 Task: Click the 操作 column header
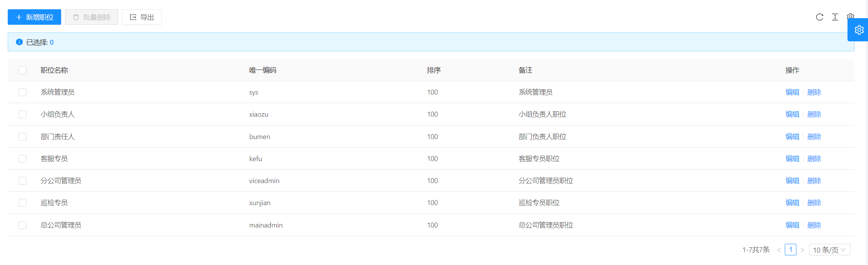792,70
